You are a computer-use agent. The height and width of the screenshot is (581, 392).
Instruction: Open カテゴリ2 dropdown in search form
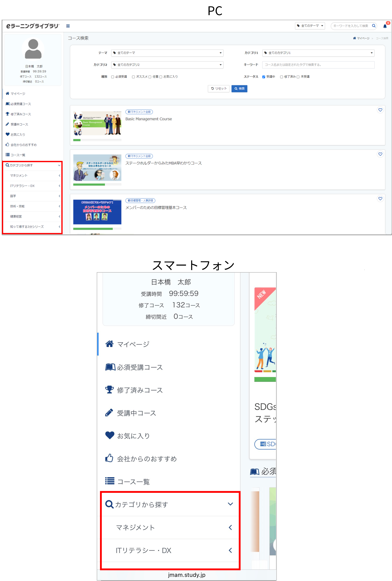pos(167,65)
